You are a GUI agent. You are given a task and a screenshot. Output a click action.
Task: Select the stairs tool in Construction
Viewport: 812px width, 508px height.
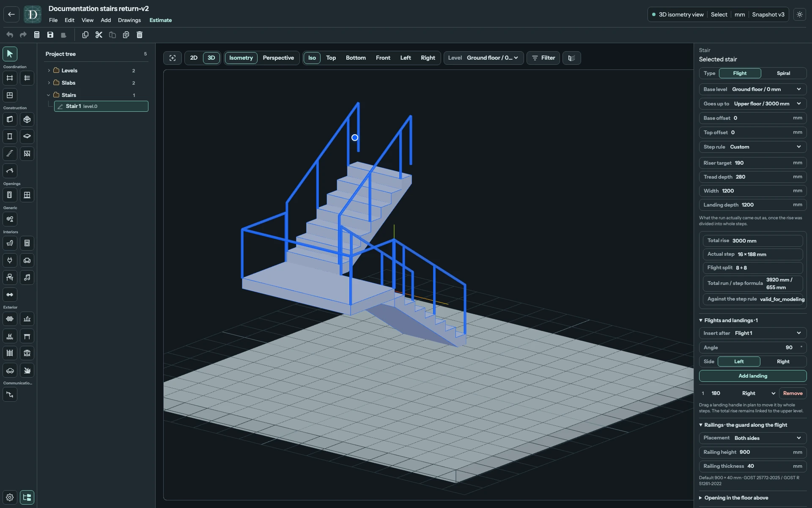pos(10,154)
